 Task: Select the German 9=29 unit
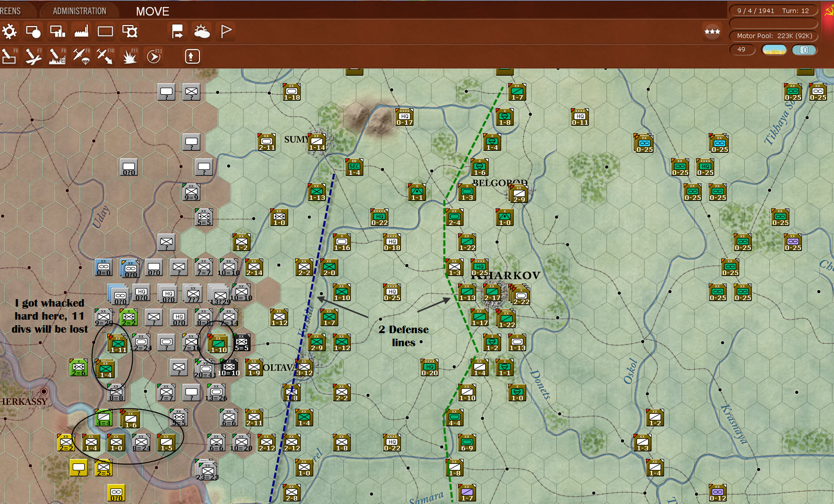click(104, 318)
